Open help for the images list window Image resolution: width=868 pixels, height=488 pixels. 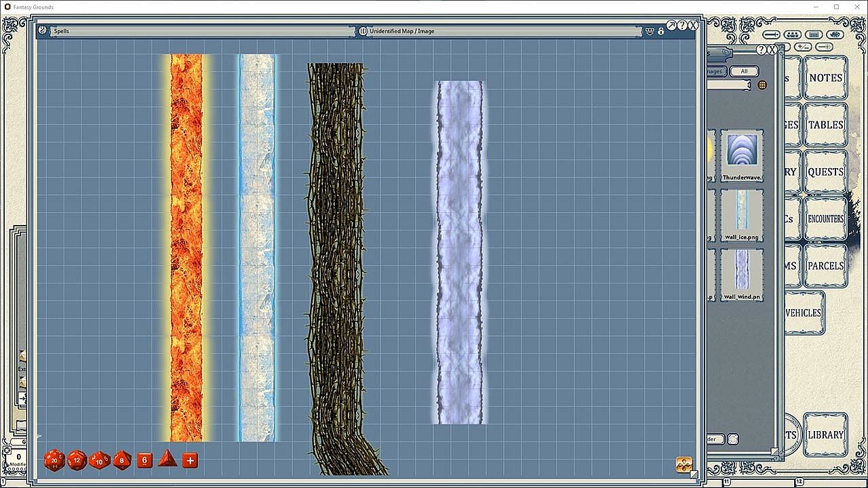[762, 50]
